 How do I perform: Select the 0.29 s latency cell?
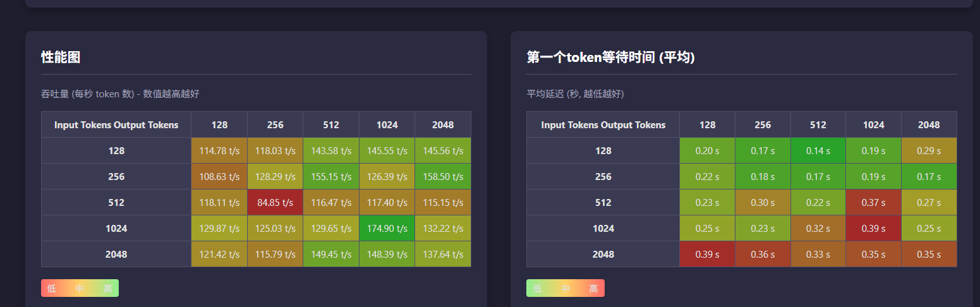[x=929, y=151]
